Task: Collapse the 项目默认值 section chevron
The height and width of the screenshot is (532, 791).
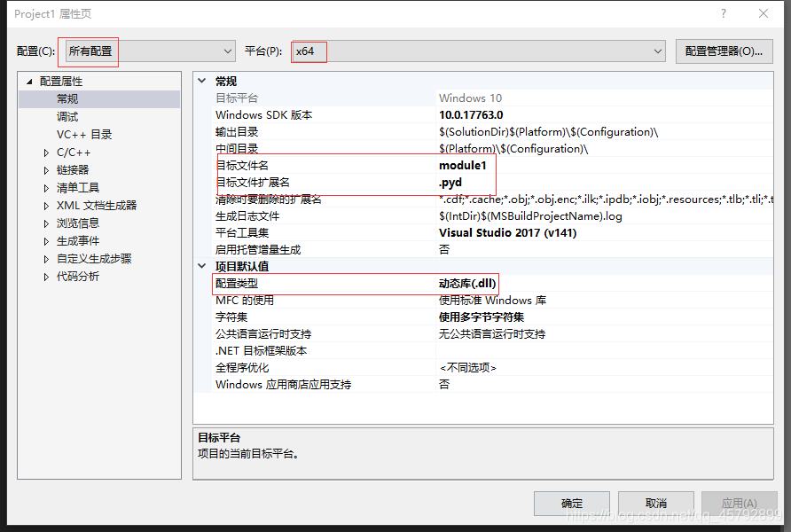Action: [202, 266]
